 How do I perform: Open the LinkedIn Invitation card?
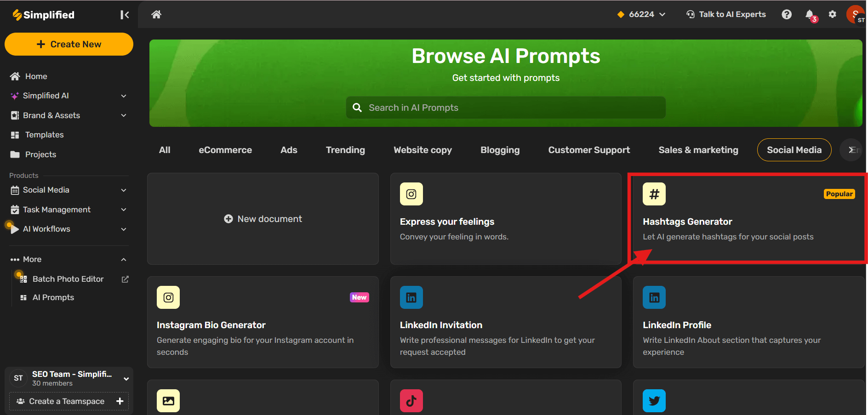506,322
